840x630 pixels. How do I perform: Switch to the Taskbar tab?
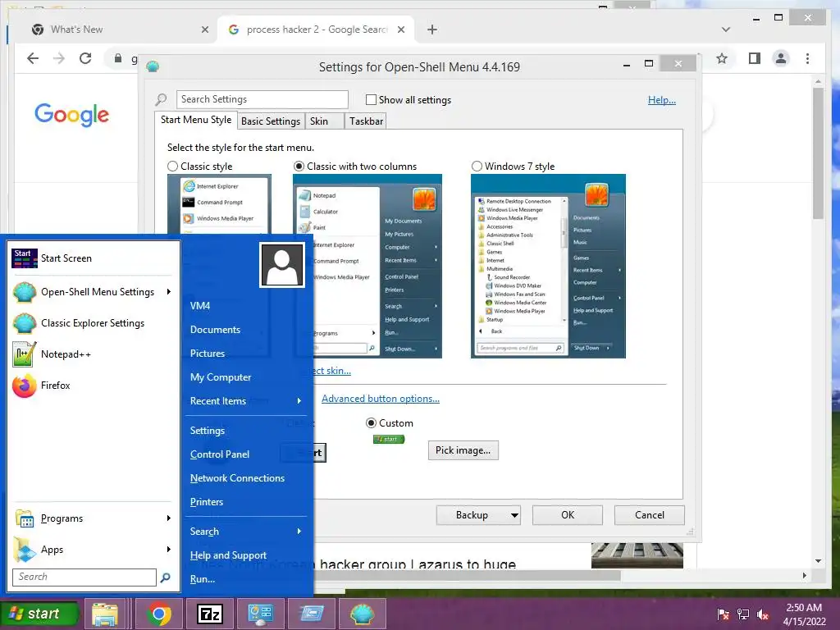(x=366, y=121)
